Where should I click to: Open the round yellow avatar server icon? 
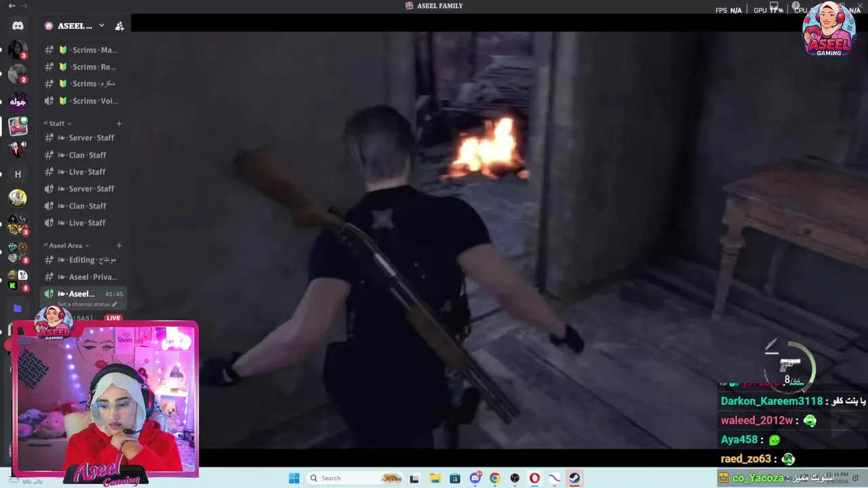tap(18, 198)
